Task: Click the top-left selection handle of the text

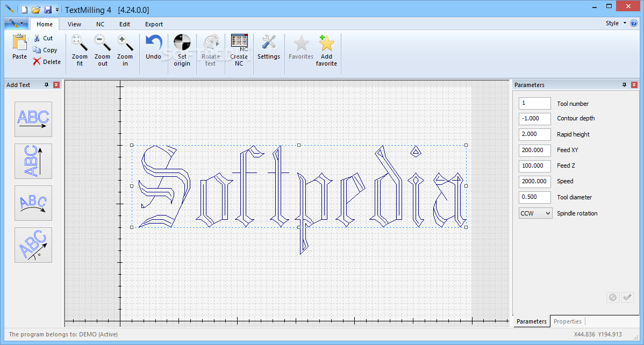Action: (132, 145)
